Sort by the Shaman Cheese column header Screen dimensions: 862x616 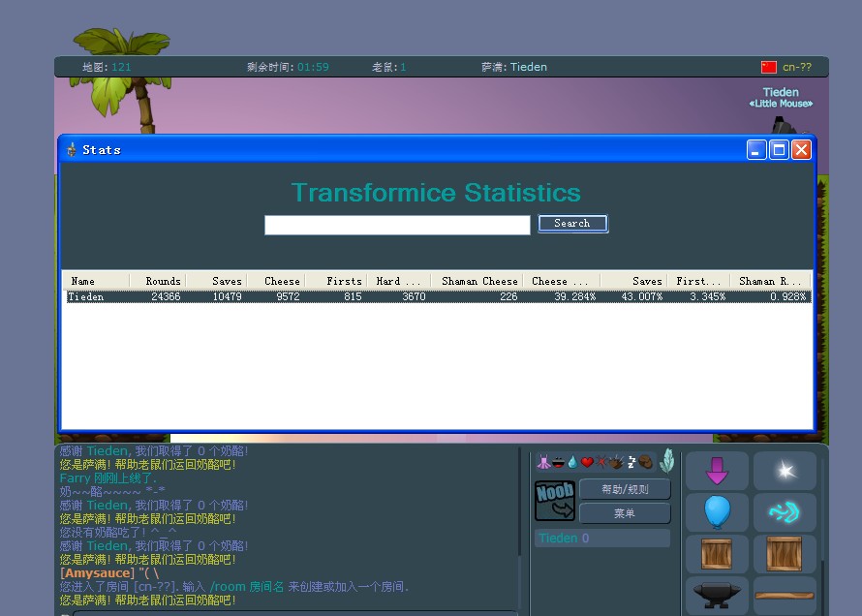pyautogui.click(x=477, y=281)
